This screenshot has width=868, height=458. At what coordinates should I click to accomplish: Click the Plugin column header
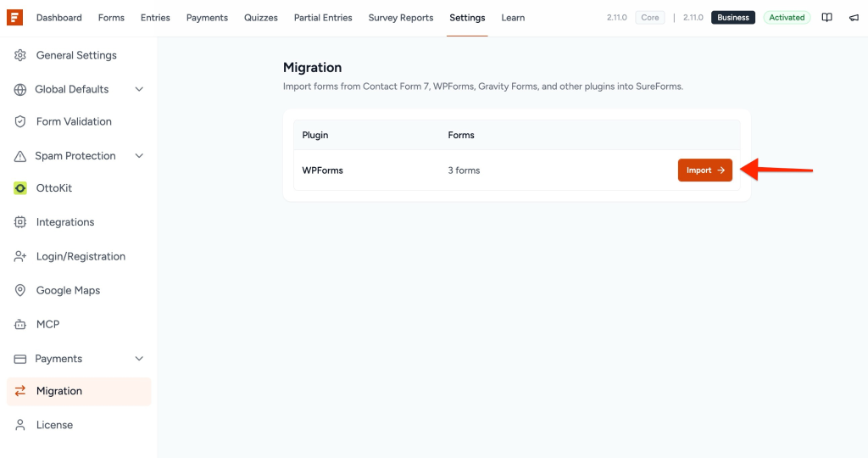coord(315,135)
